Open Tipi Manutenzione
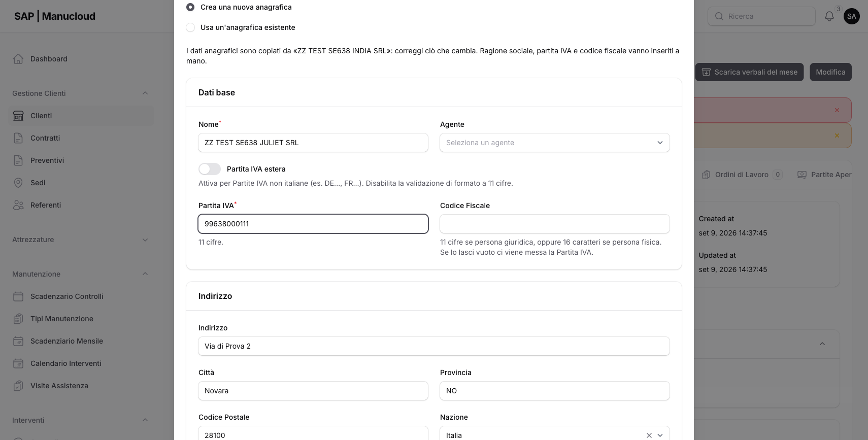This screenshot has width=868, height=440. click(81, 319)
